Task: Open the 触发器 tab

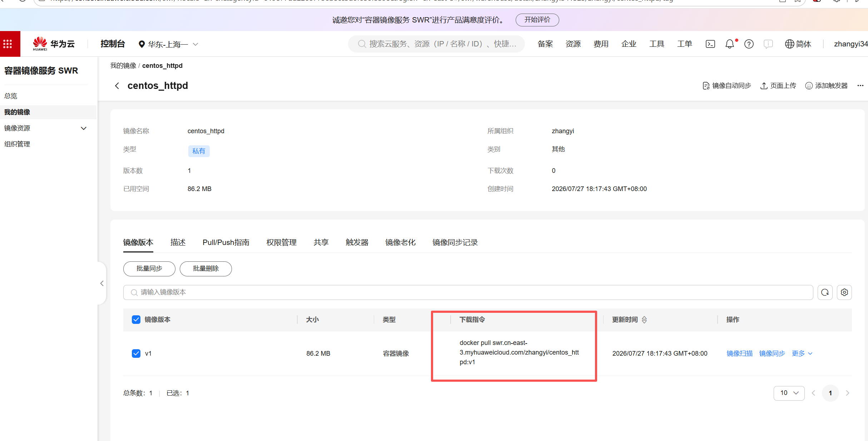Action: 357,242
